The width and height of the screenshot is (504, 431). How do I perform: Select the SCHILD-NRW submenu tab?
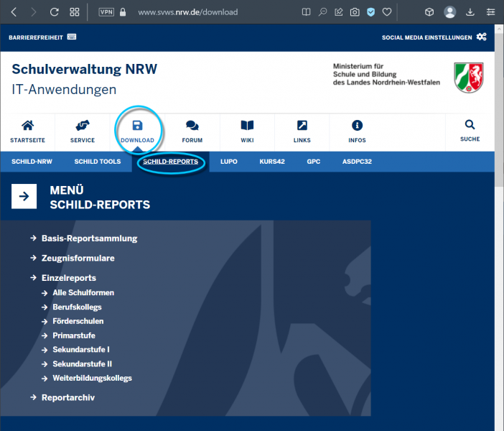[x=32, y=162]
